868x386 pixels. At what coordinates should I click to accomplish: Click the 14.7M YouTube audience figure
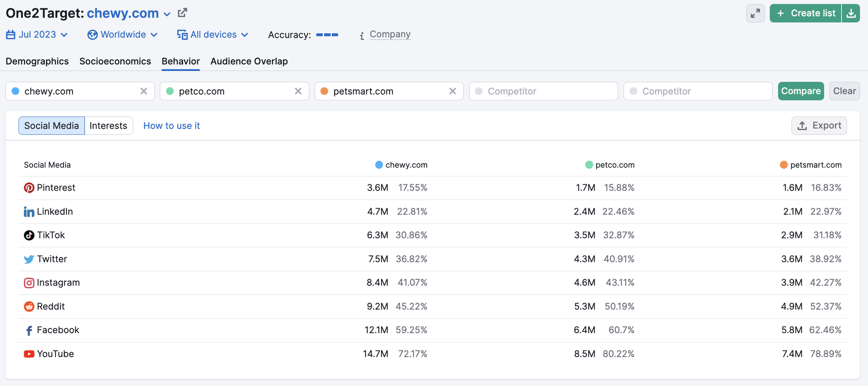(376, 354)
